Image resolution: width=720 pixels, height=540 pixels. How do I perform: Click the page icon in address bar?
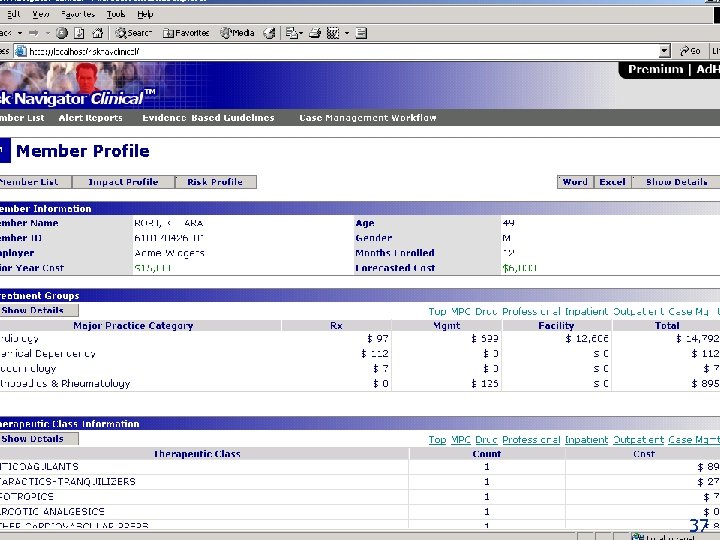(x=21, y=51)
